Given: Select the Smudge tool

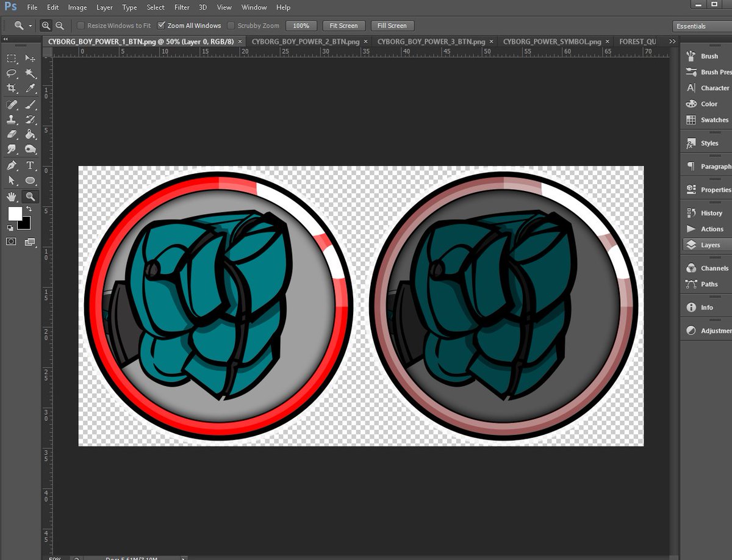Looking at the screenshot, I should pyautogui.click(x=12, y=149).
